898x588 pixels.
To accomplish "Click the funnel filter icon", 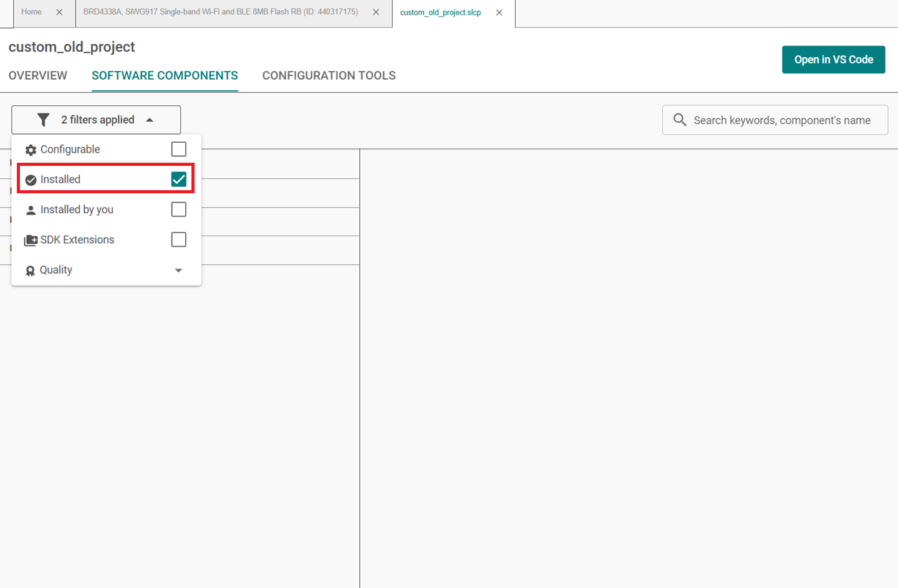I will point(43,120).
